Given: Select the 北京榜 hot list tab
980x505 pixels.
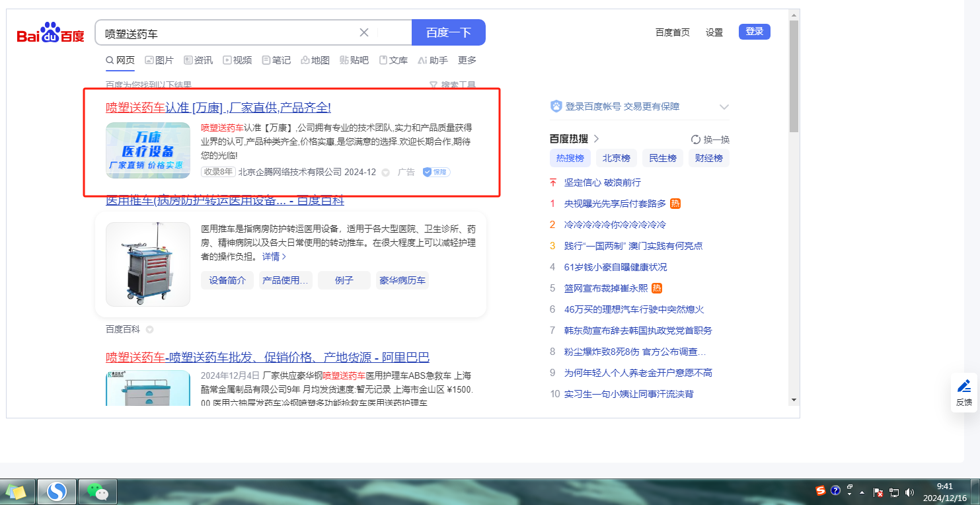Looking at the screenshot, I should tap(616, 158).
